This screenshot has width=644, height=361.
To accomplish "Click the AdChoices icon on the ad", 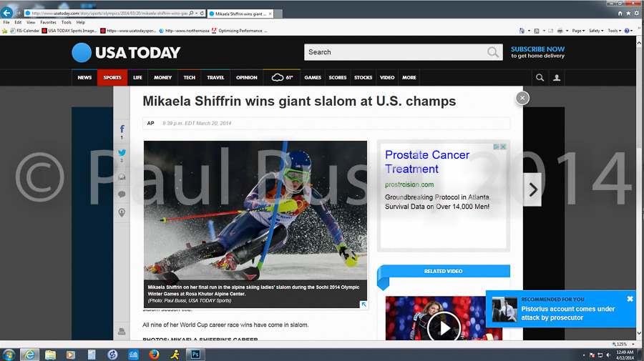I will pyautogui.click(x=496, y=147).
